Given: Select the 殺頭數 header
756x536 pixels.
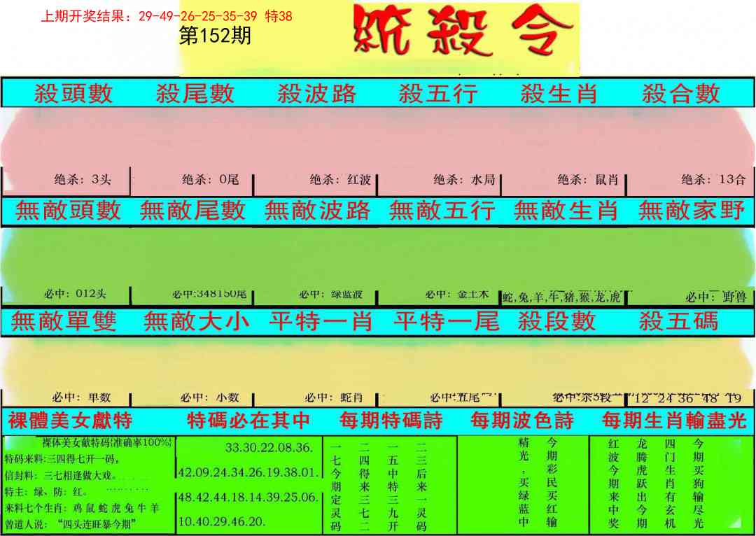Looking at the screenshot, I should [x=73, y=93].
